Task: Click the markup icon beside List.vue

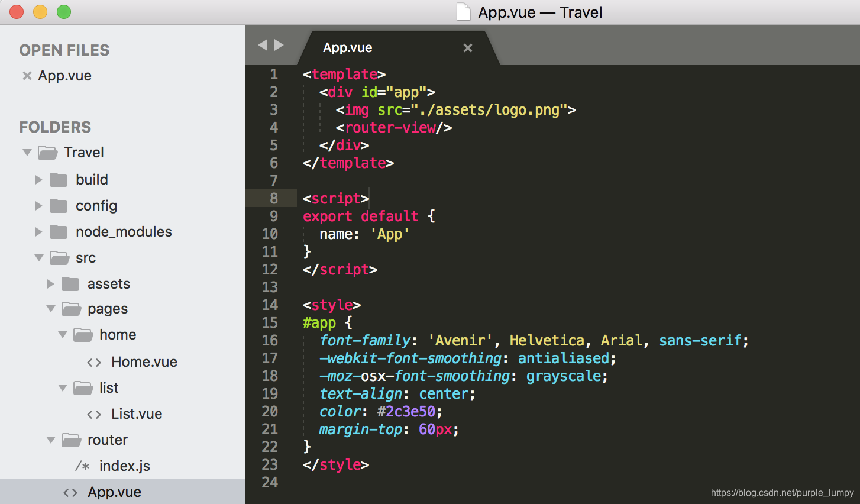Action: coord(94,414)
